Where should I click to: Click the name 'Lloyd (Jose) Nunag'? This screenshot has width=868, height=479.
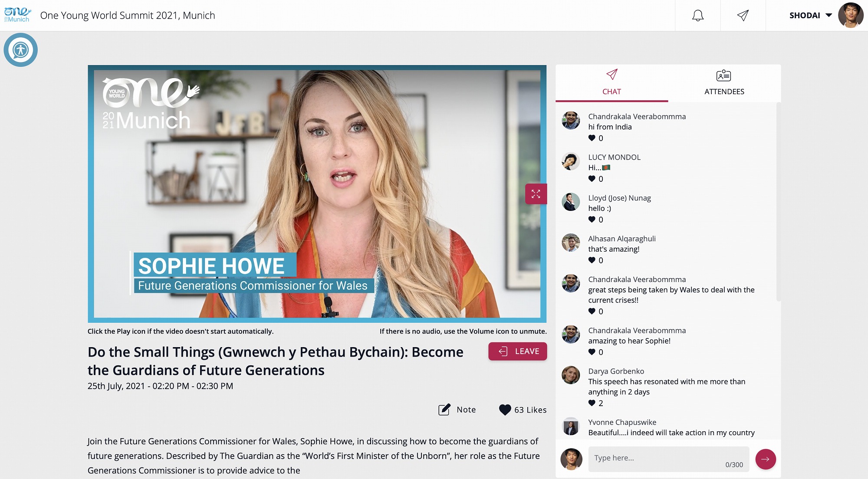coord(619,198)
